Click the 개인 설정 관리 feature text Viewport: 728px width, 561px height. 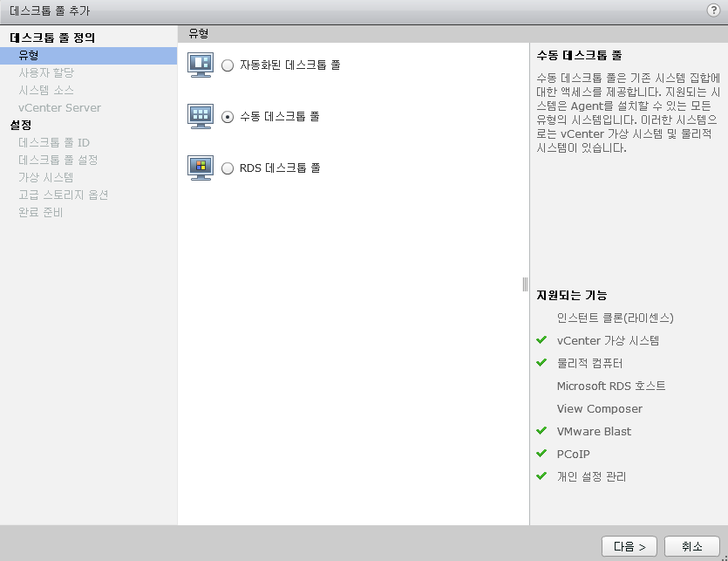point(591,477)
